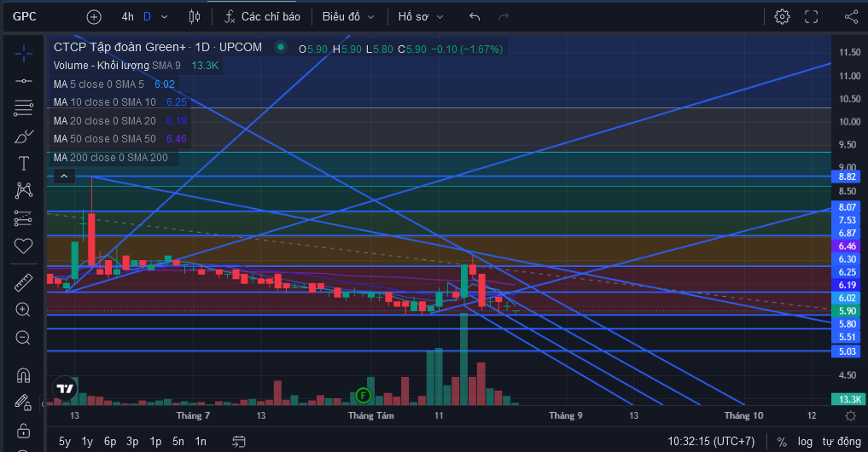Collapse the indicator legend chevron
Image resolution: width=868 pixels, height=452 pixels.
[64, 177]
